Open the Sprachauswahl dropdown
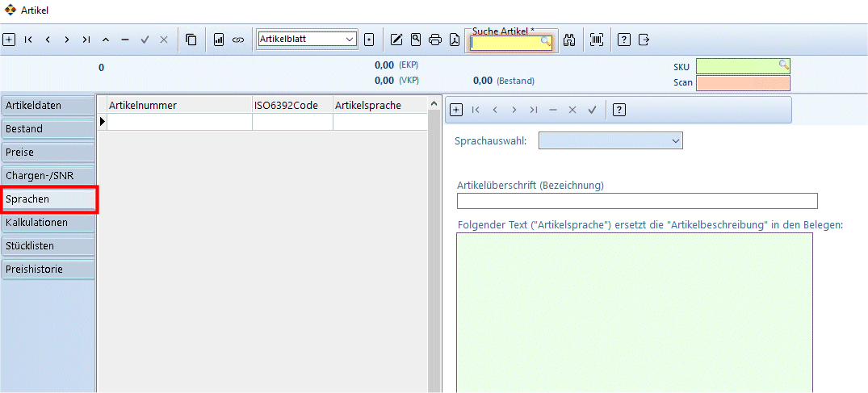Image resolution: width=868 pixels, height=393 pixels. [610, 140]
